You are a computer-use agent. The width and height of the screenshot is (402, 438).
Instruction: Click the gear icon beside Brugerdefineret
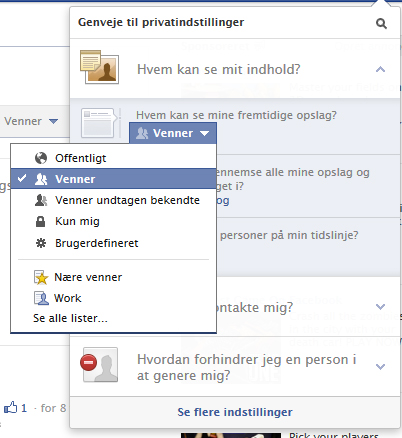coord(41,243)
